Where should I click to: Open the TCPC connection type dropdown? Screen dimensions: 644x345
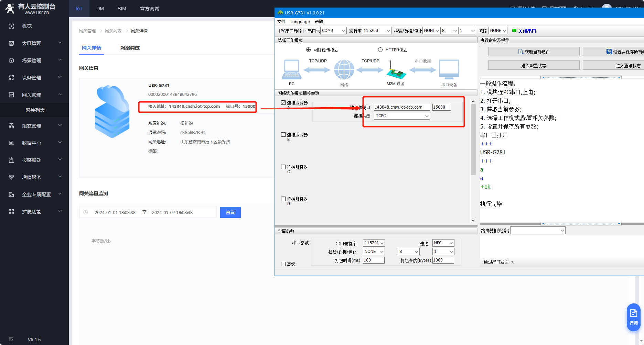tap(402, 116)
